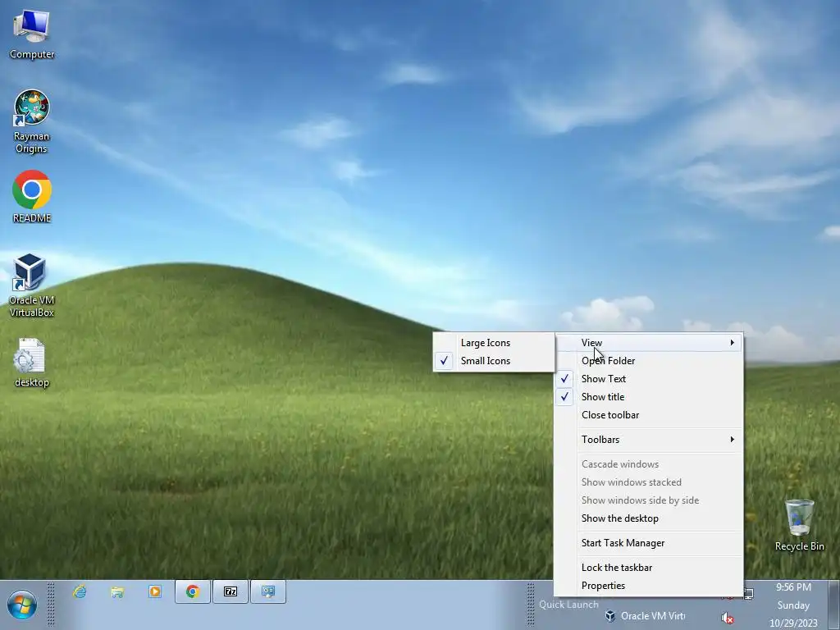The height and width of the screenshot is (630, 840).
Task: Toggle the Show Text option
Action: (649, 379)
